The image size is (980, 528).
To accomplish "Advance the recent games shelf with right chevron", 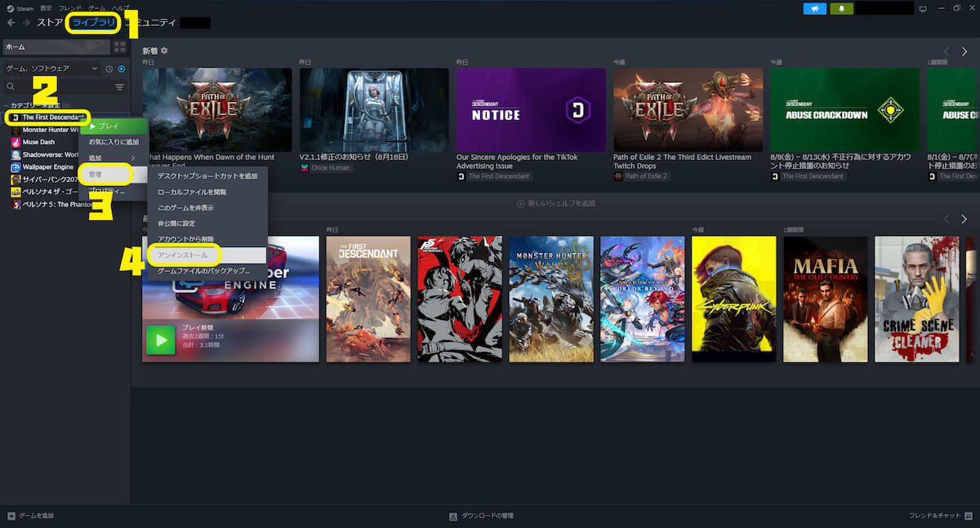I will pyautogui.click(x=964, y=220).
